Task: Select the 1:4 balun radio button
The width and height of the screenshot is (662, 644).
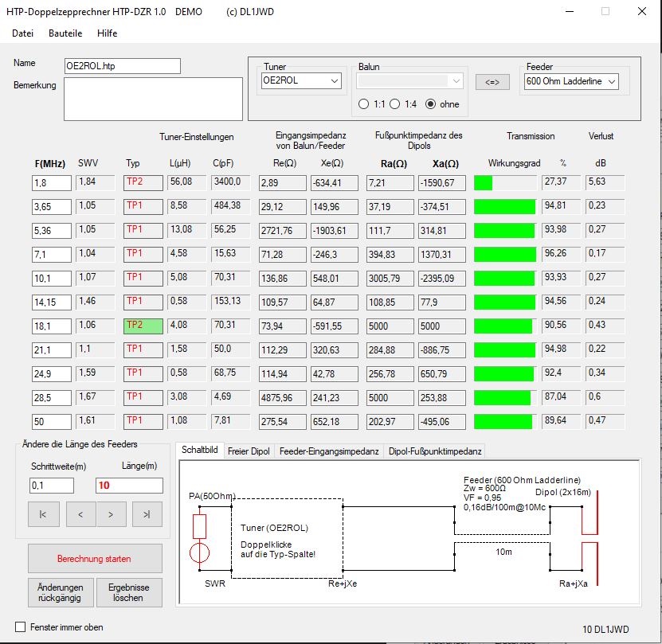Action: click(395, 103)
